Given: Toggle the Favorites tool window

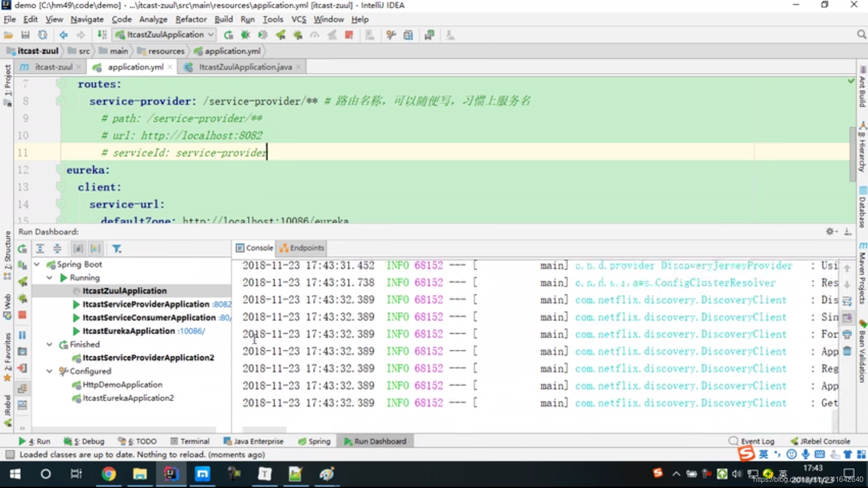Looking at the screenshot, I should click(8, 357).
